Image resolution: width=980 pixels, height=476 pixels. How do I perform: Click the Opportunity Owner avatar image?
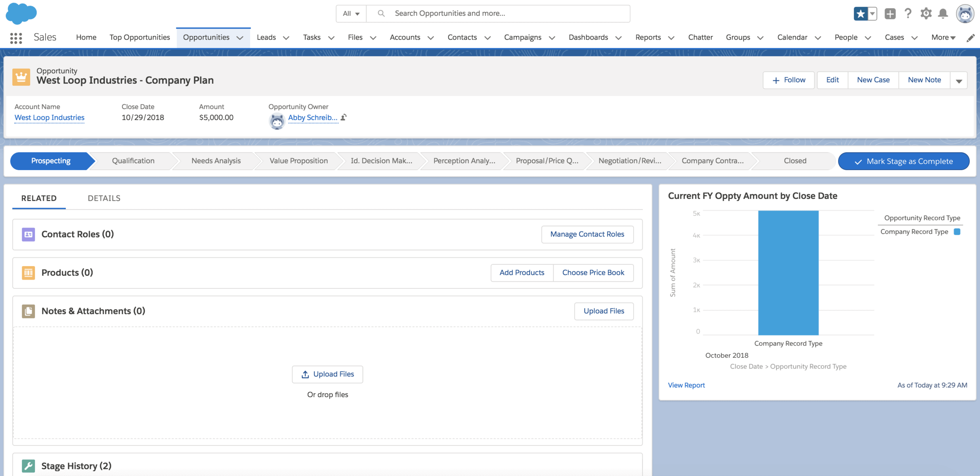click(x=277, y=121)
